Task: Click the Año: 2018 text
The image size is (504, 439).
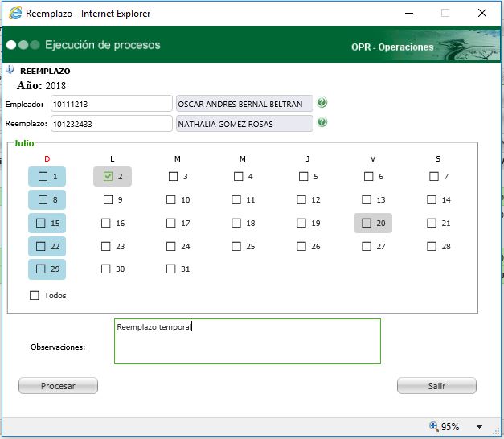Action: [x=42, y=85]
